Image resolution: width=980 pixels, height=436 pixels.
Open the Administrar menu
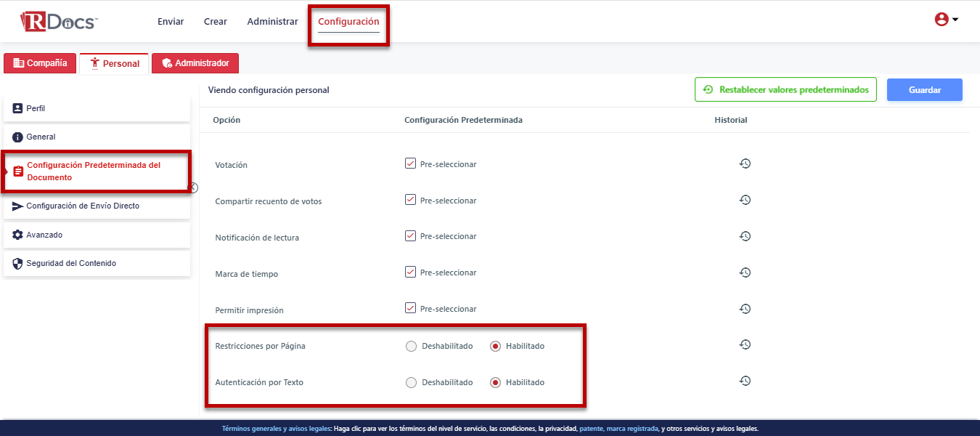[272, 22]
